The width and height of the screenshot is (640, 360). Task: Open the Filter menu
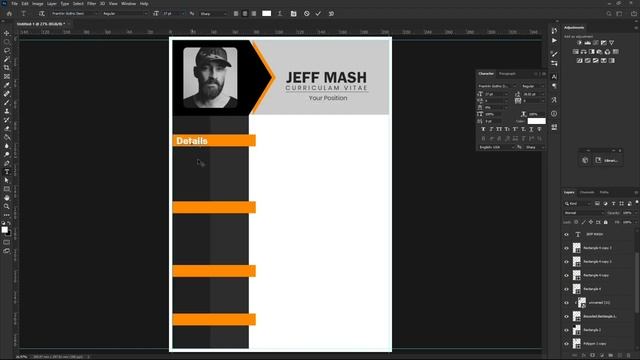coord(92,4)
